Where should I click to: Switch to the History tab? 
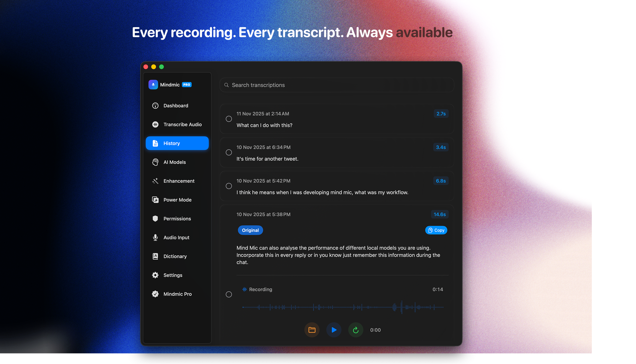(177, 143)
